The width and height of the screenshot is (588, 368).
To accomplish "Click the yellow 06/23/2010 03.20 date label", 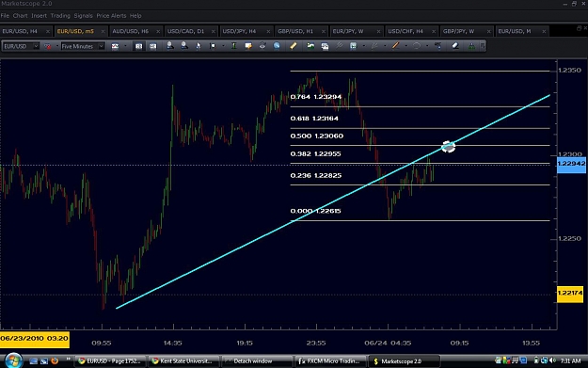I will (x=35, y=339).
